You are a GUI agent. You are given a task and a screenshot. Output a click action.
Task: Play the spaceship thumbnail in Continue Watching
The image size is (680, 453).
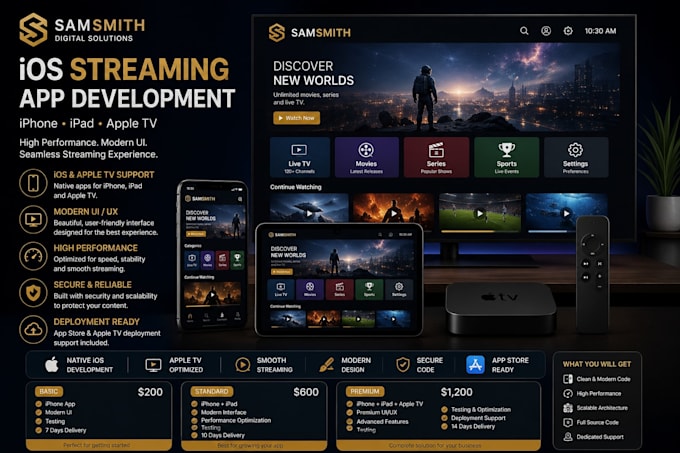coord(309,208)
